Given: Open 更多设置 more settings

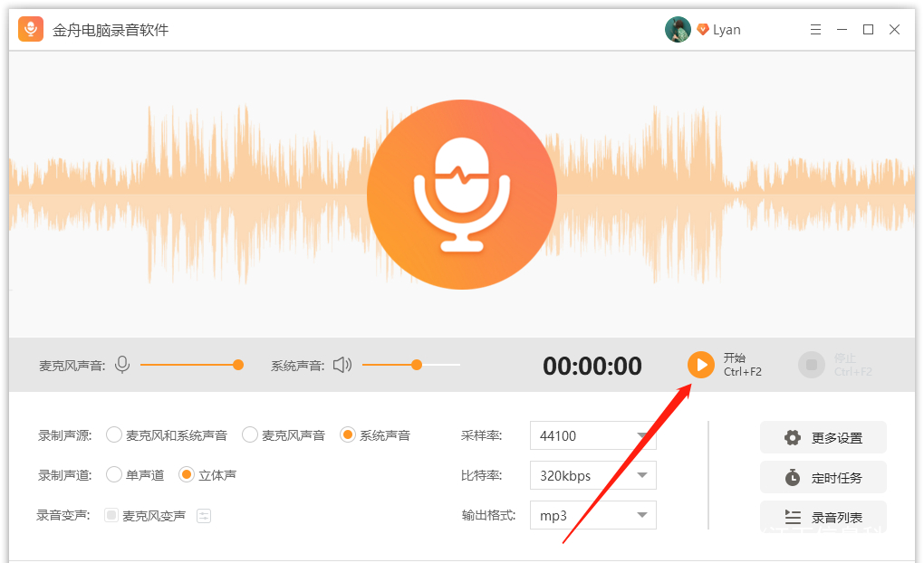Looking at the screenshot, I should [823, 437].
